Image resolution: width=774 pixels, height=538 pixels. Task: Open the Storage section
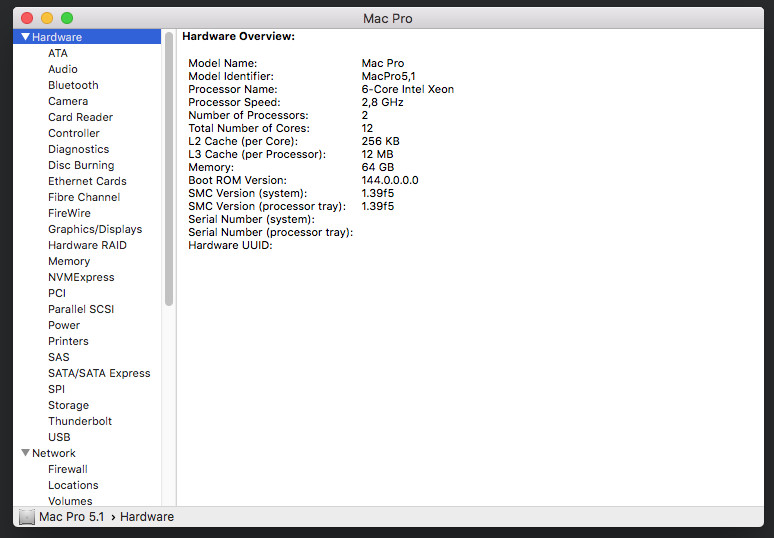(x=69, y=405)
